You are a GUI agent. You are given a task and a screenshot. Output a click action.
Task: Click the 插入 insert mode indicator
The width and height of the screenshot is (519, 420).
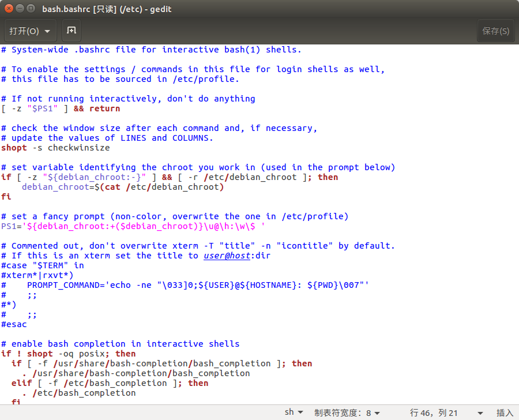[x=505, y=412]
